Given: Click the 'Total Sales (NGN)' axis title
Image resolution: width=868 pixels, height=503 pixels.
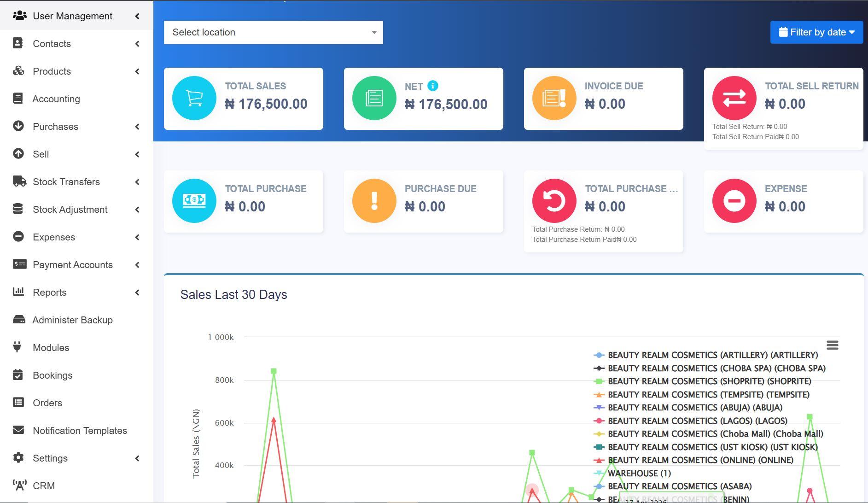Looking at the screenshot, I should point(196,444).
